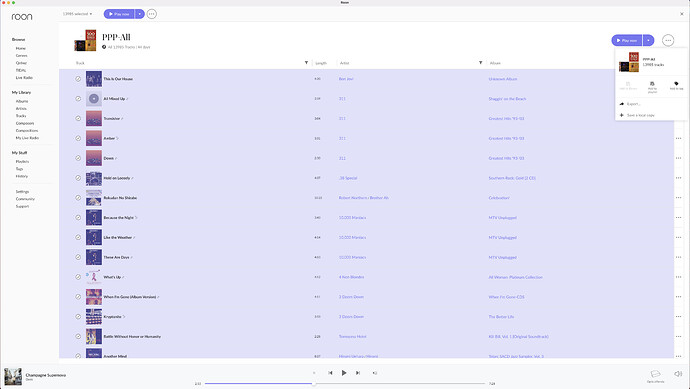Click the Champagne Supernova album art thumbnail
Viewport: 690px width, 389px height.
[x=13, y=377]
